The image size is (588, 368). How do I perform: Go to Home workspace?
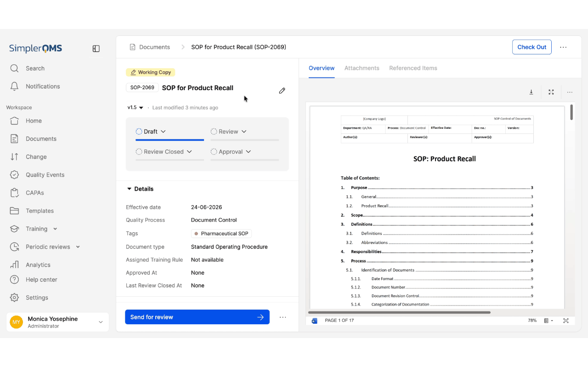(x=26, y=121)
